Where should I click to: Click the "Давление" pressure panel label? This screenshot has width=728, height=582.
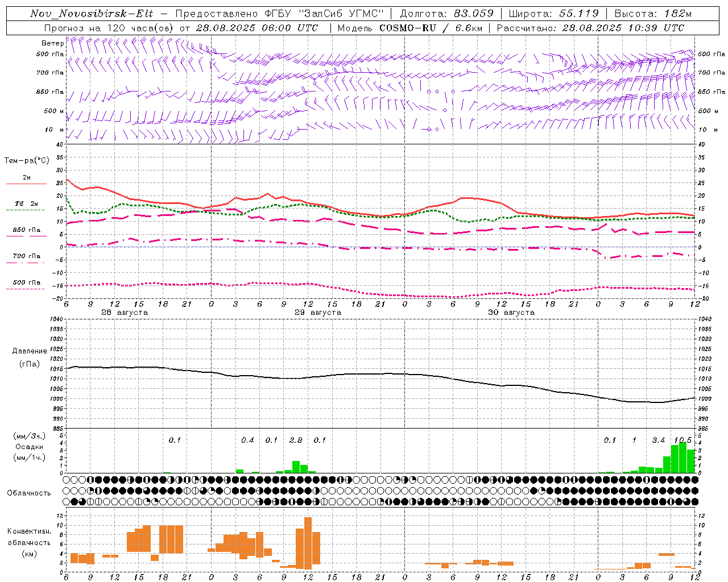tap(29, 351)
